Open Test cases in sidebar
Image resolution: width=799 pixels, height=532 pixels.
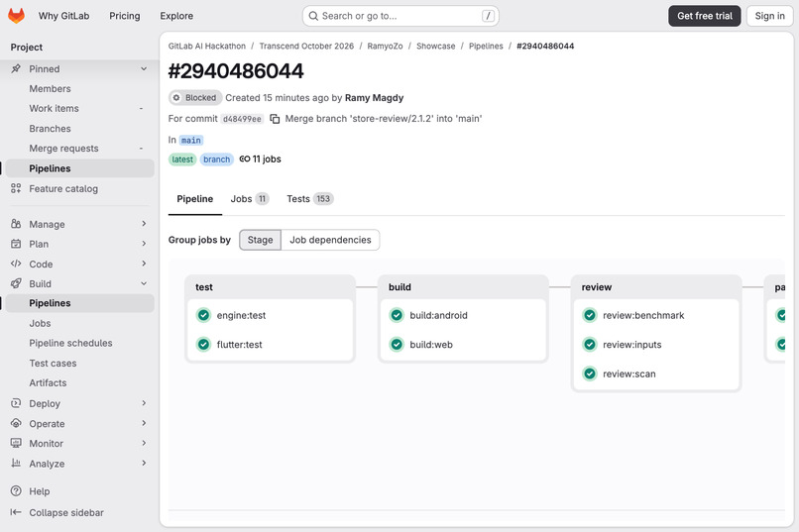tap(80, 363)
